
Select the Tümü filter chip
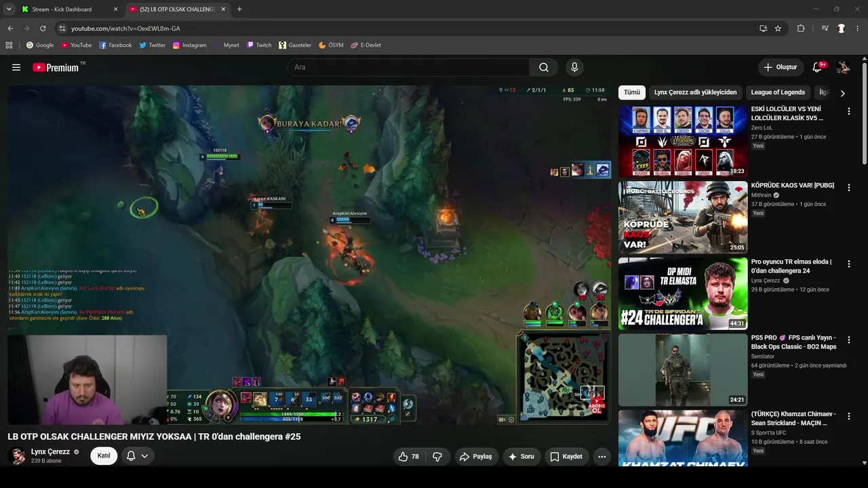(632, 92)
